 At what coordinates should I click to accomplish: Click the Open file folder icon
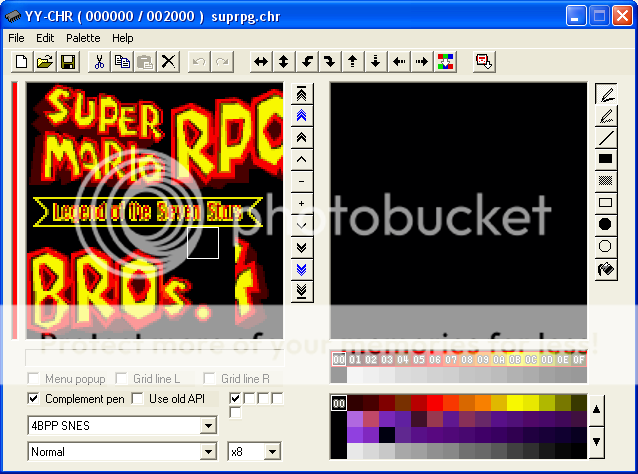coord(45,62)
